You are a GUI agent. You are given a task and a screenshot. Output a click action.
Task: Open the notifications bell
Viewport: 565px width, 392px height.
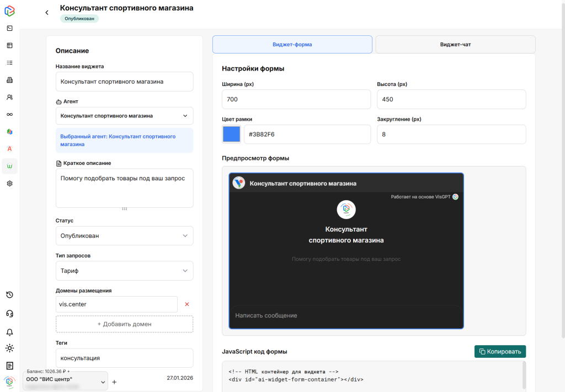tap(9, 332)
